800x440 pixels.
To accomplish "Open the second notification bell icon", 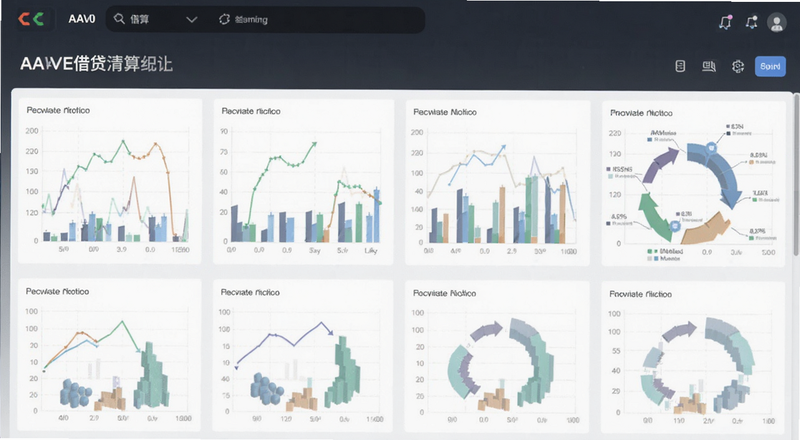I will (x=752, y=22).
